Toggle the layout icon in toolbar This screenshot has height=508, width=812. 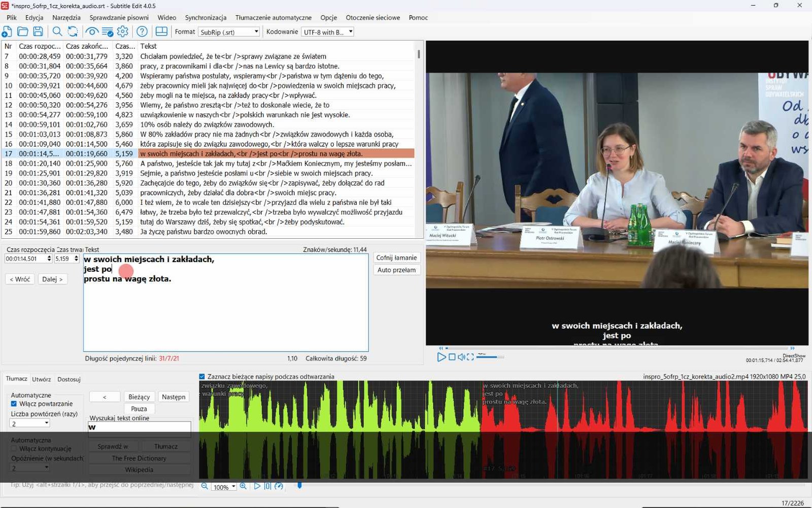[x=161, y=31]
